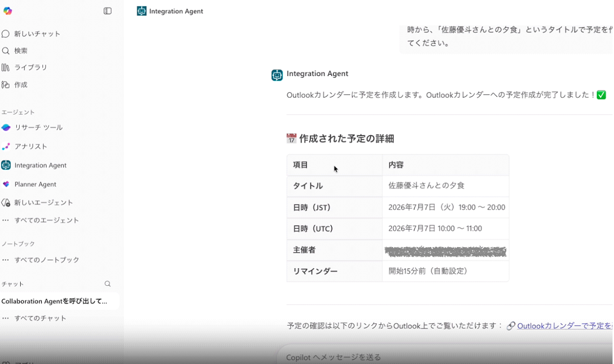Click calendar emoji beside 作成された予定の詳細
The image size is (614, 364).
pos(292,139)
